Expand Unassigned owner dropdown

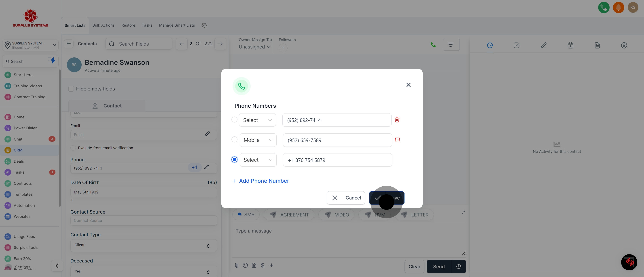pos(254,47)
